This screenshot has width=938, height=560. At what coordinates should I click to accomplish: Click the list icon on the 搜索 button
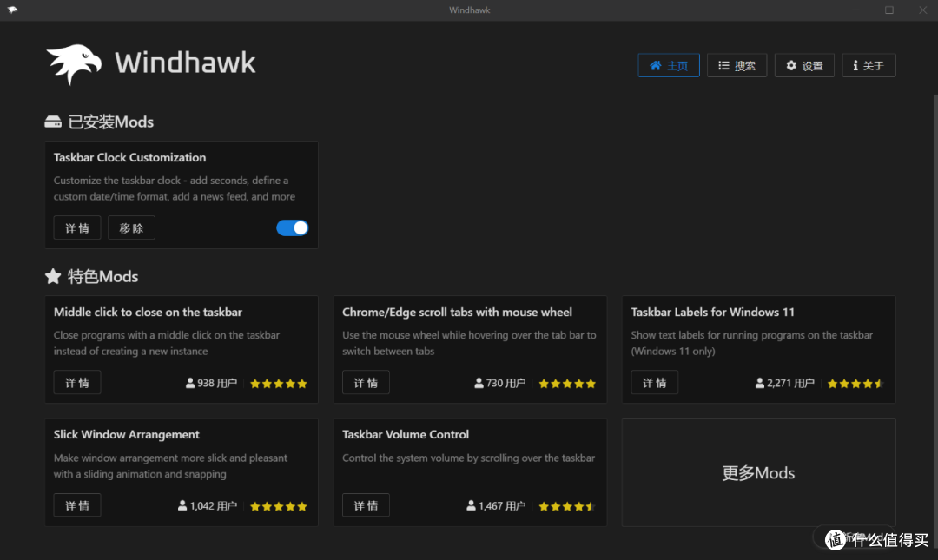[722, 64]
